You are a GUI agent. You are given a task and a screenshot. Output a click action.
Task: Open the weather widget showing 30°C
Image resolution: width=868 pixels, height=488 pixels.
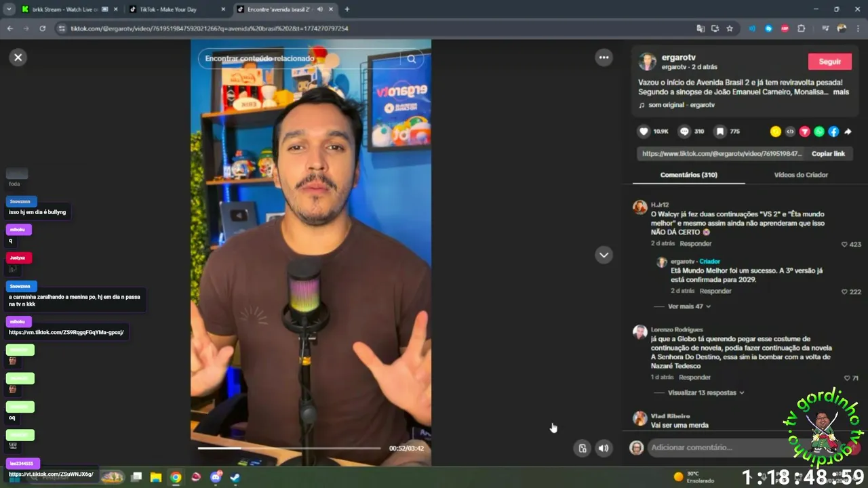pyautogui.click(x=693, y=477)
